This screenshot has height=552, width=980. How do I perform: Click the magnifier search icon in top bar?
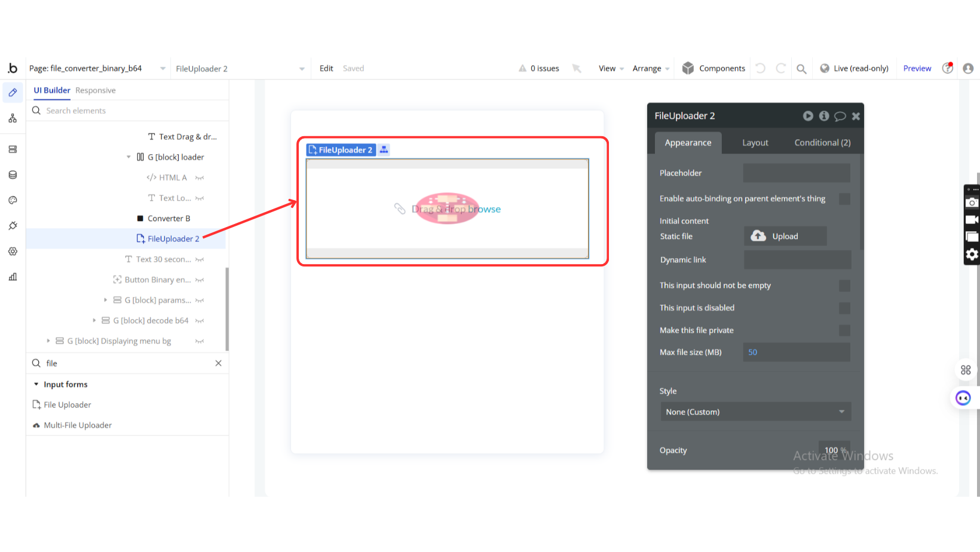point(801,69)
